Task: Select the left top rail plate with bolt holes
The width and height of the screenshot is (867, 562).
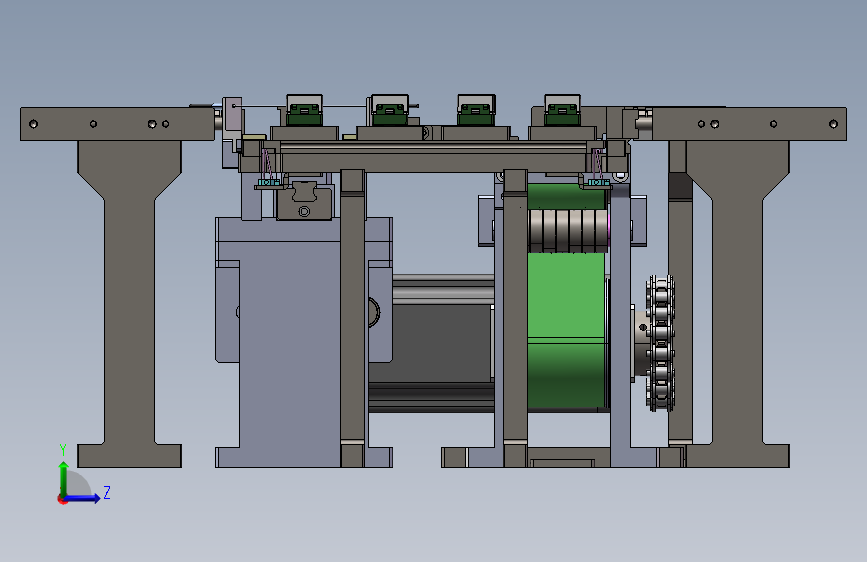Action: coord(117,124)
